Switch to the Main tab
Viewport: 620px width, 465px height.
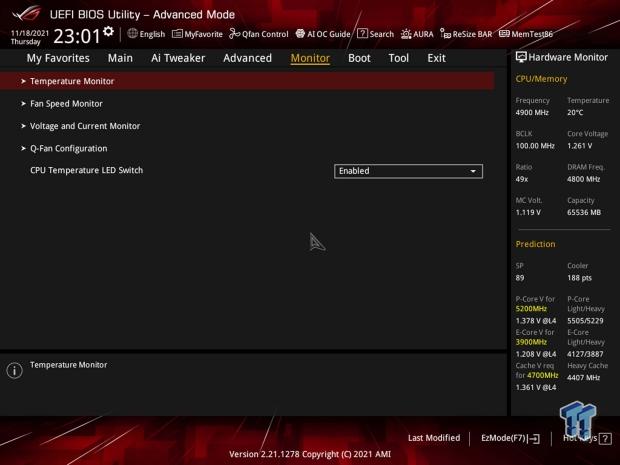pos(120,58)
